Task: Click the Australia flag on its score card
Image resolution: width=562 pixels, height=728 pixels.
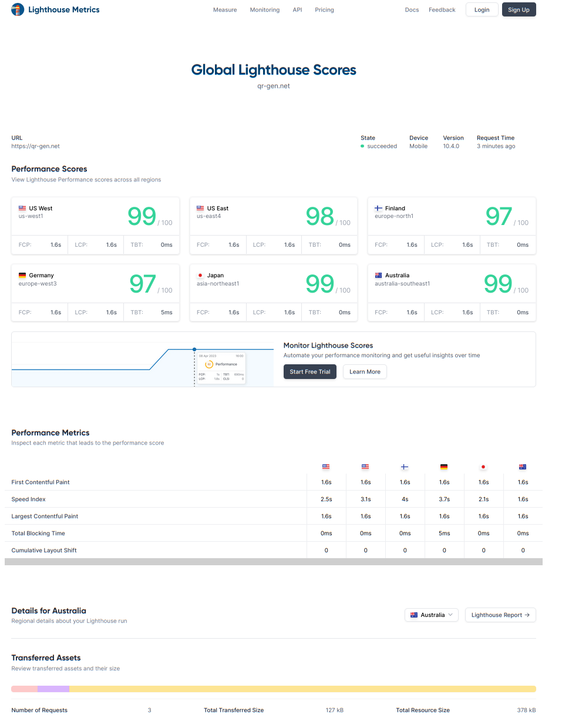Action: [x=378, y=275]
